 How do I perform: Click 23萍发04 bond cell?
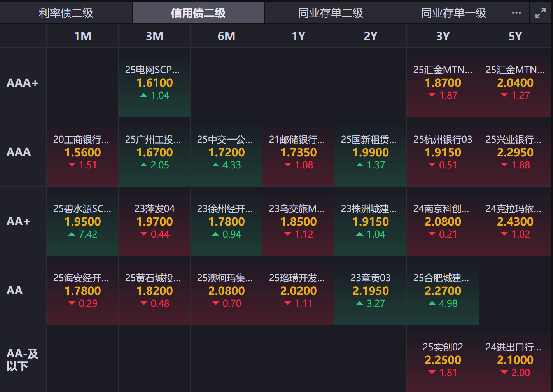(154, 221)
